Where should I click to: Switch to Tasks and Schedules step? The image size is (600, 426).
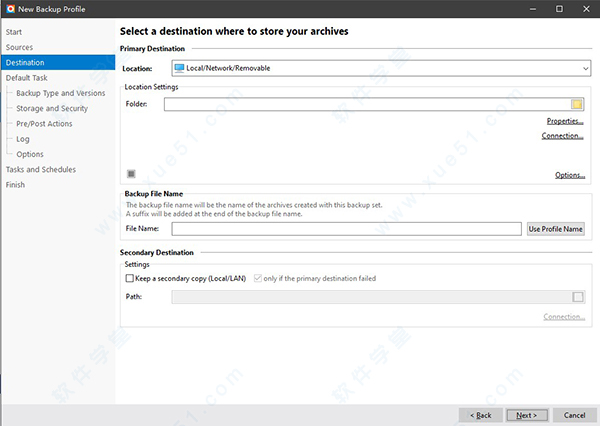41,169
